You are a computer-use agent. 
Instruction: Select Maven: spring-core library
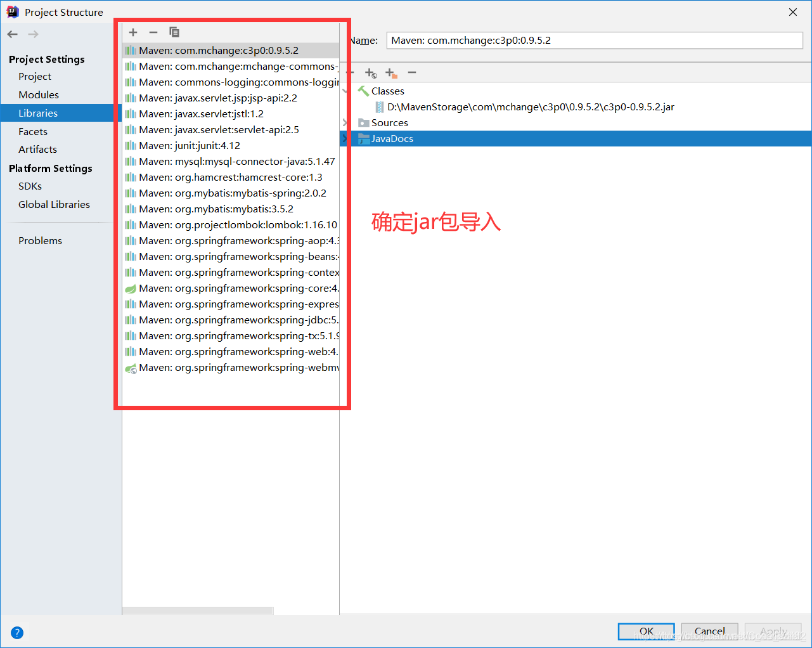231,288
